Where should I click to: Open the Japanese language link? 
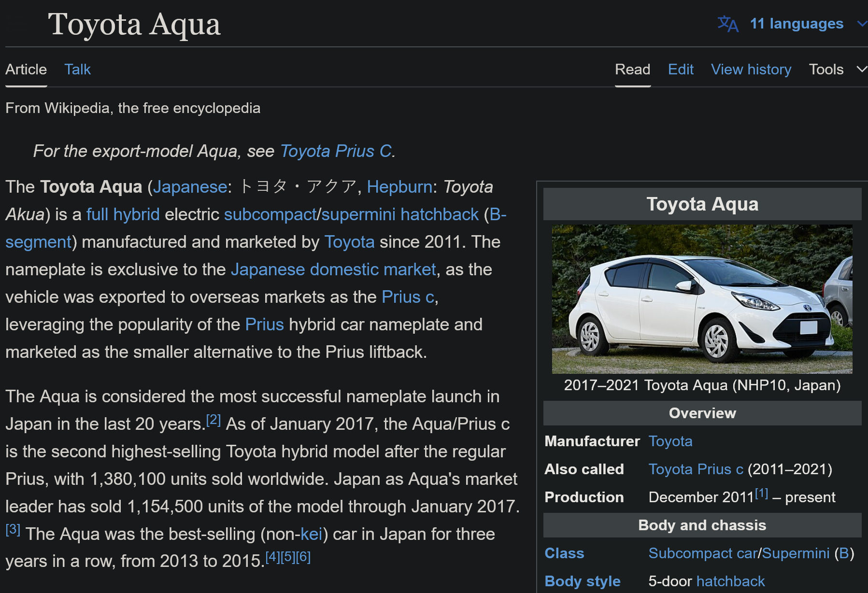[x=190, y=187]
